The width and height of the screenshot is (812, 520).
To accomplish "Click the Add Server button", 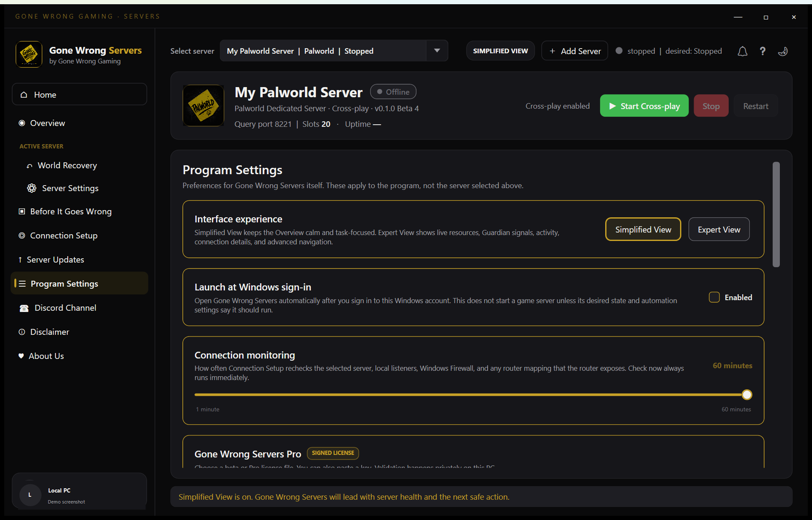I will coord(575,51).
